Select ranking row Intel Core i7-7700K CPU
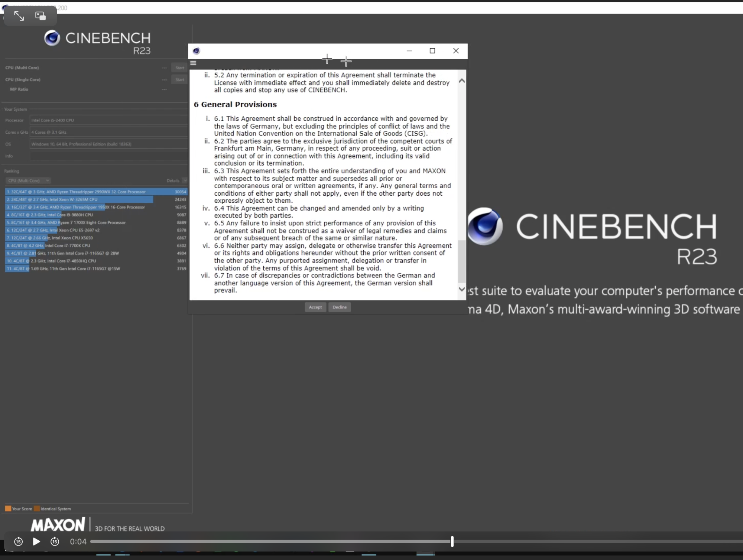Image resolution: width=743 pixels, height=560 pixels. (96, 245)
